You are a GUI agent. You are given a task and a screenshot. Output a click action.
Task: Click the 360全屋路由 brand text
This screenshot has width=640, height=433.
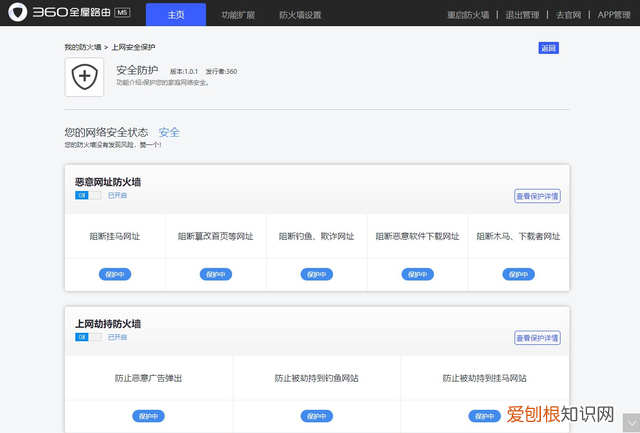coord(71,13)
